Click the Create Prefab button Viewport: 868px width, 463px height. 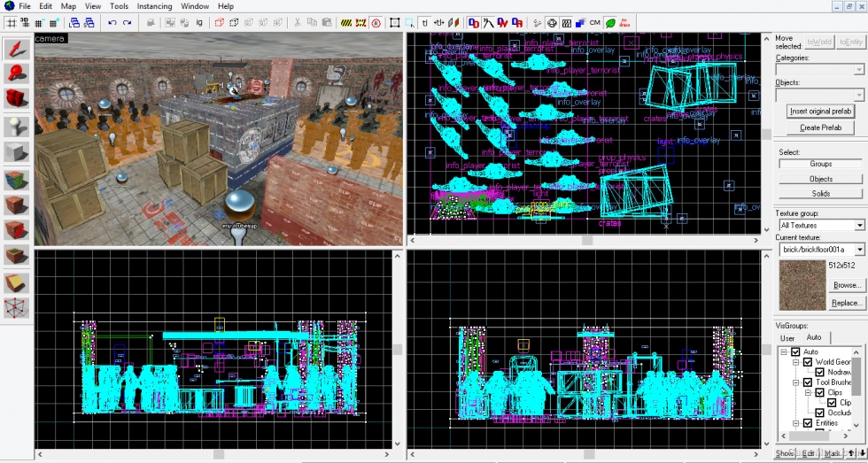point(821,127)
